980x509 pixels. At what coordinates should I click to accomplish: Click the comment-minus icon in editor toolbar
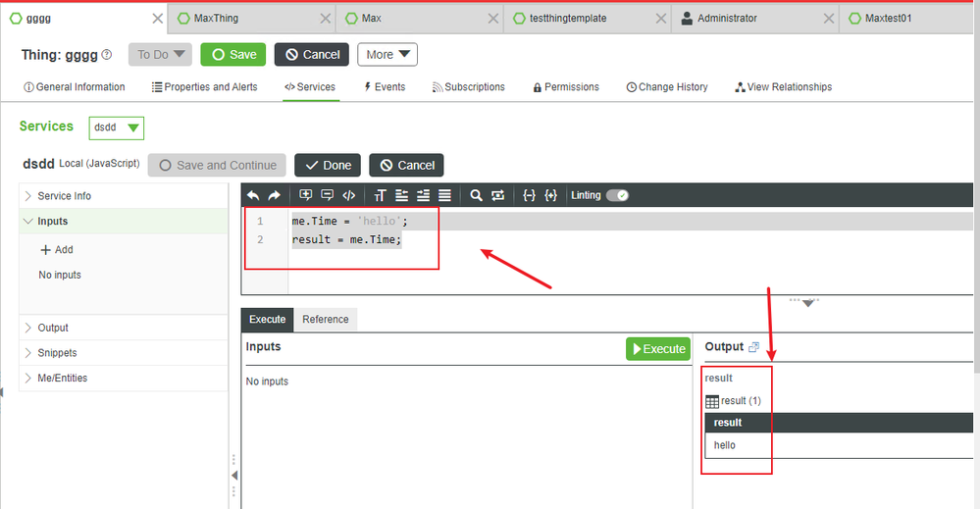click(327, 195)
